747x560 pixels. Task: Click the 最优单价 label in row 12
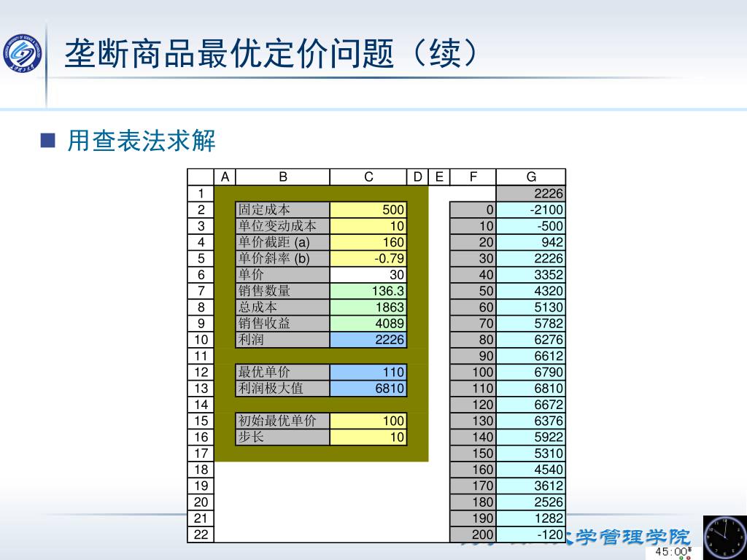pyautogui.click(x=282, y=372)
